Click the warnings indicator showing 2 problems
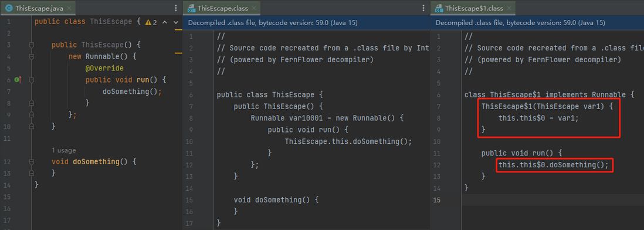The height and width of the screenshot is (230, 644). pyautogui.click(x=151, y=22)
